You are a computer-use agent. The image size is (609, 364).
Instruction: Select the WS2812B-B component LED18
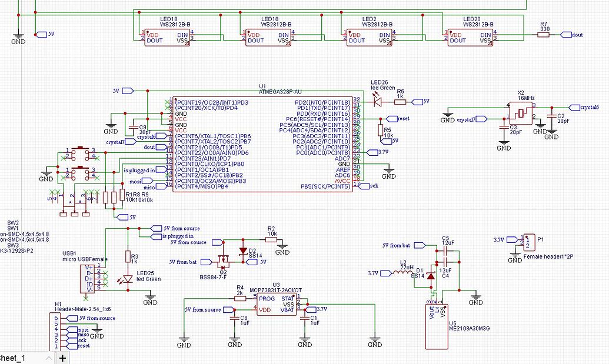pos(167,38)
